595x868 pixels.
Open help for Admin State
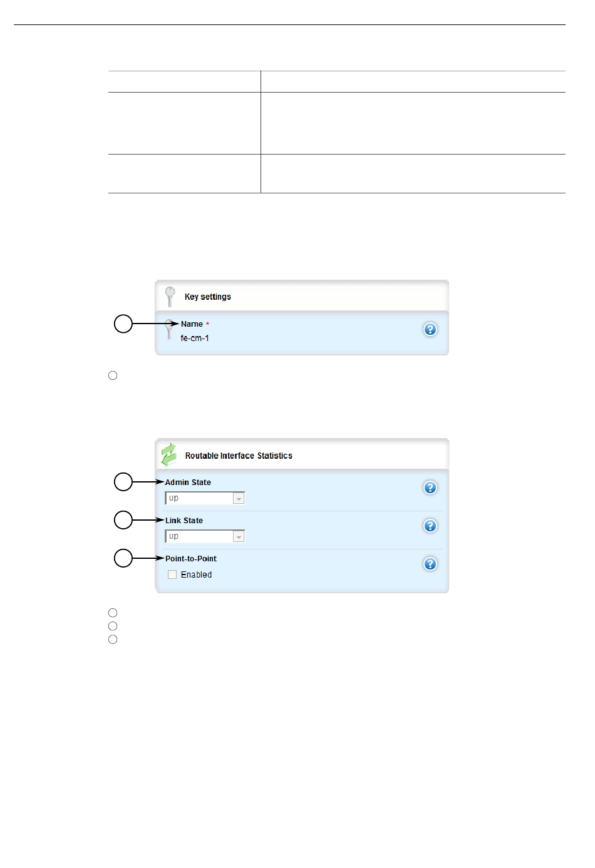(430, 488)
